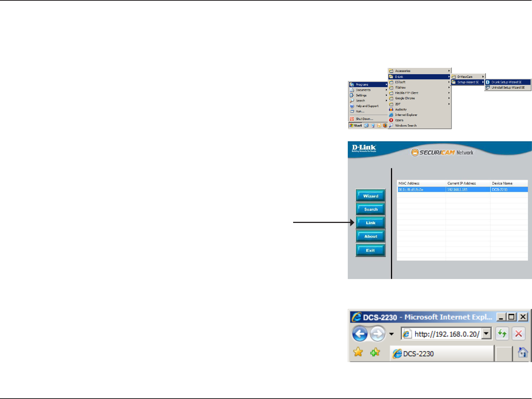
Task: Expand the Accessories program folder
Action: coord(420,71)
